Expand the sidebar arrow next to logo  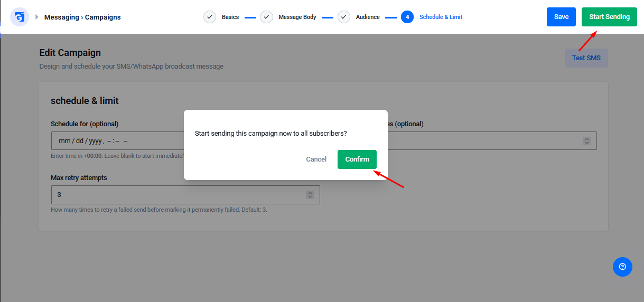(x=37, y=17)
